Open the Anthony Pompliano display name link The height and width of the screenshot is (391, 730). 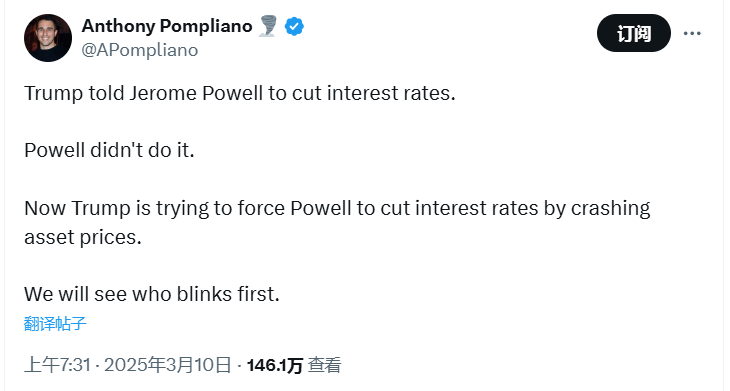pyautogui.click(x=167, y=26)
